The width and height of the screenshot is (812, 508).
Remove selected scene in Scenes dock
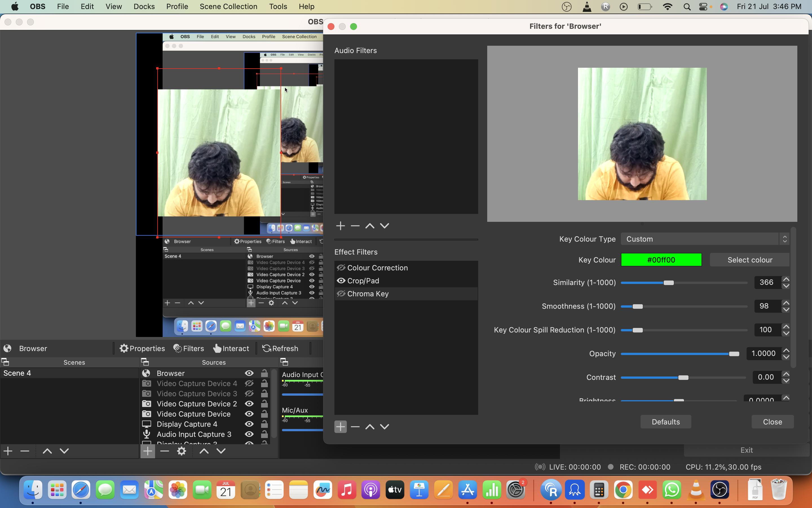pos(25,451)
